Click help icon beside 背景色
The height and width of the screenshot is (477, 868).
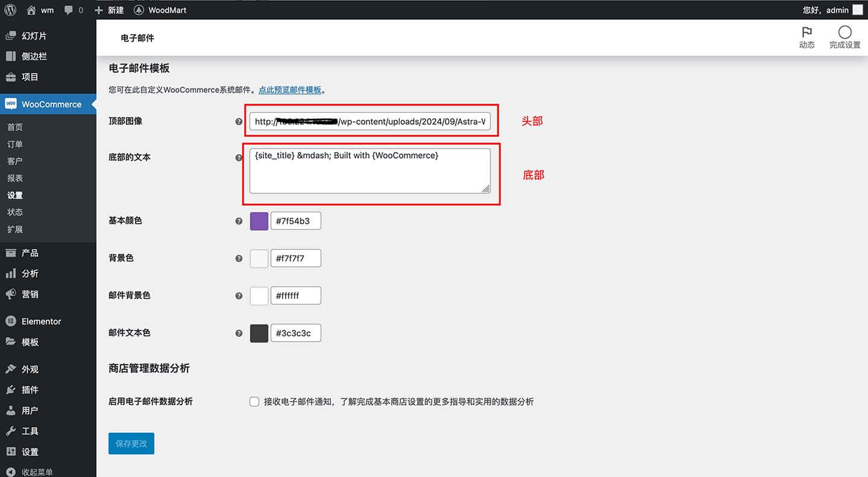point(239,259)
